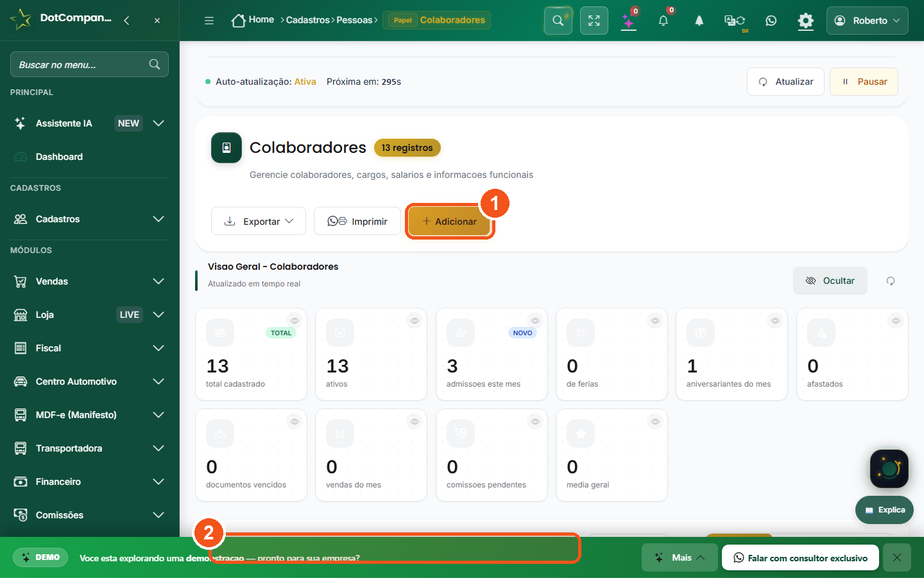Screen dimensions: 924x578
Task: Expand the MDF-e (Manifesto) chevron
Action: click(158, 415)
